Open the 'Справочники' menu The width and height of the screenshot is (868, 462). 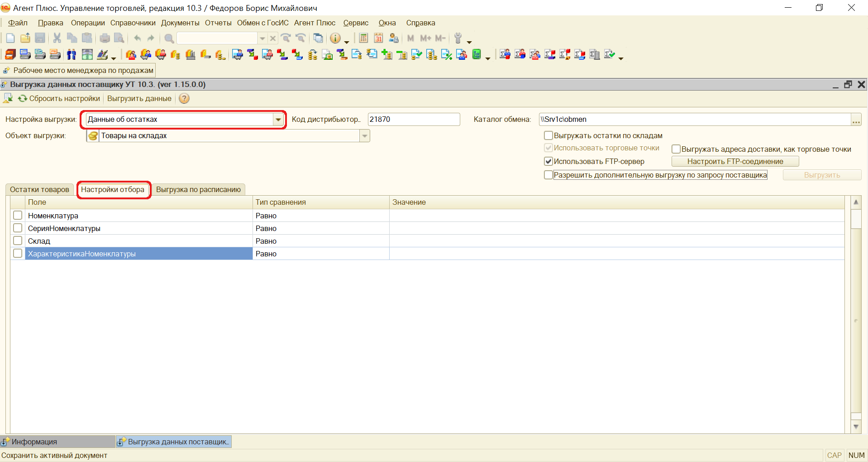click(133, 23)
